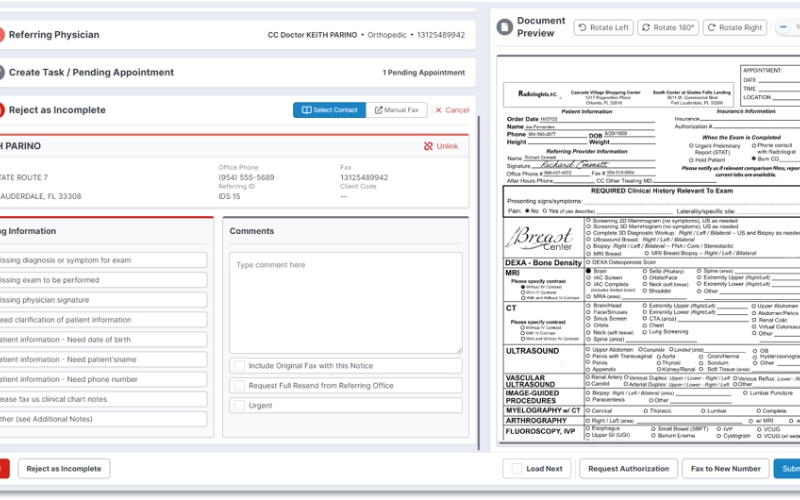800x500 pixels.
Task: Click the document preview fax image
Action: pyautogui.click(x=649, y=249)
